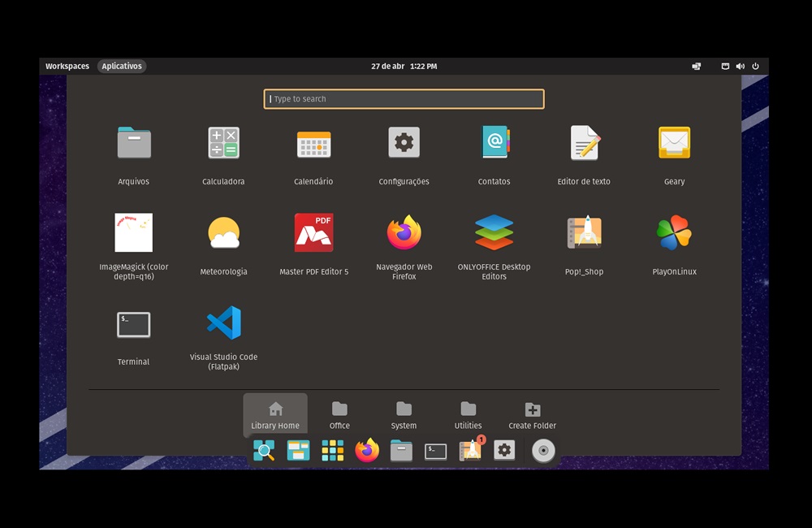Switch to the System folder

pyautogui.click(x=404, y=415)
